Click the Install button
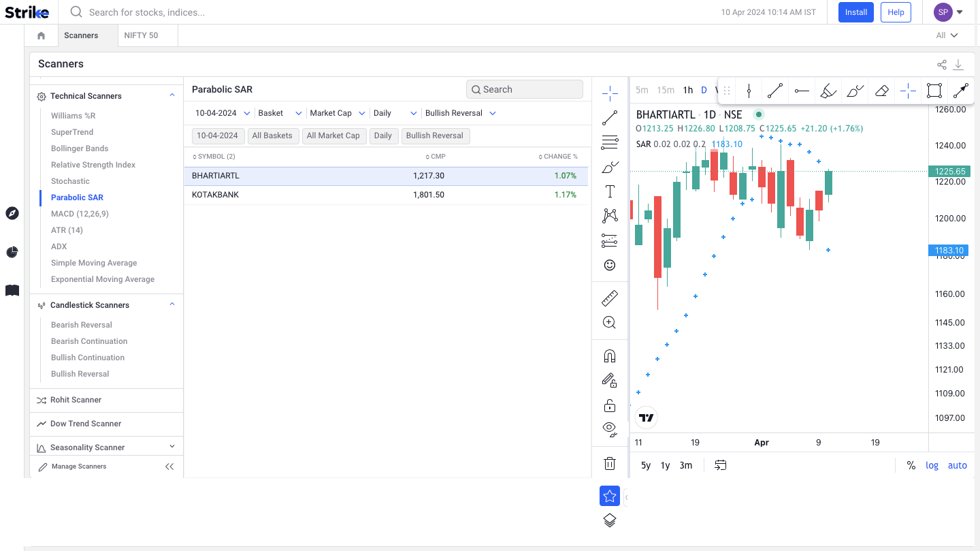 click(x=856, y=12)
